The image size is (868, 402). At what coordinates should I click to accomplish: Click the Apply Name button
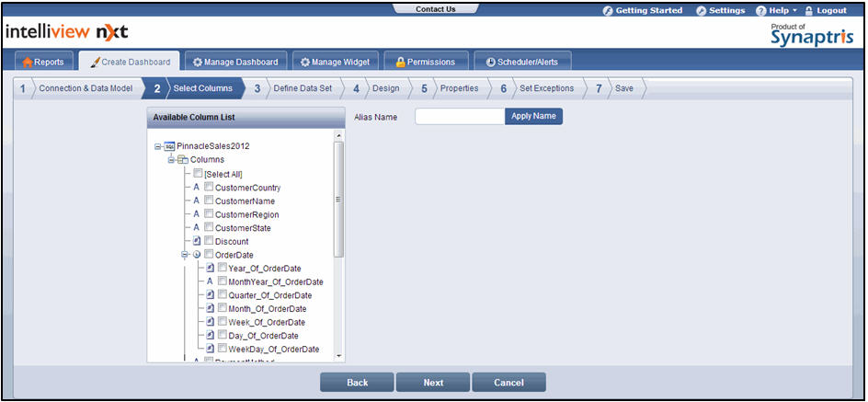[533, 116]
